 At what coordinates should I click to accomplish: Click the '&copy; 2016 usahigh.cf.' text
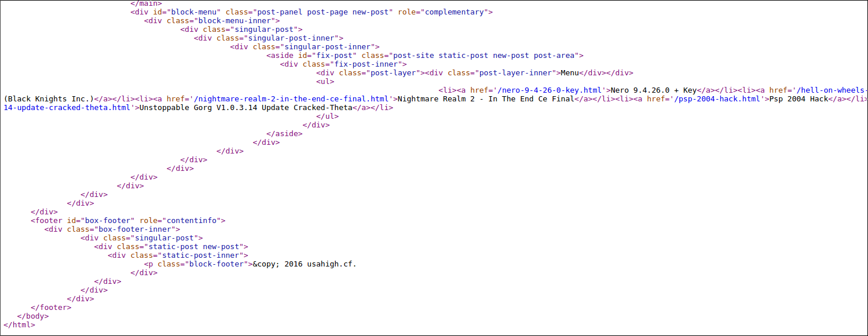click(x=305, y=264)
